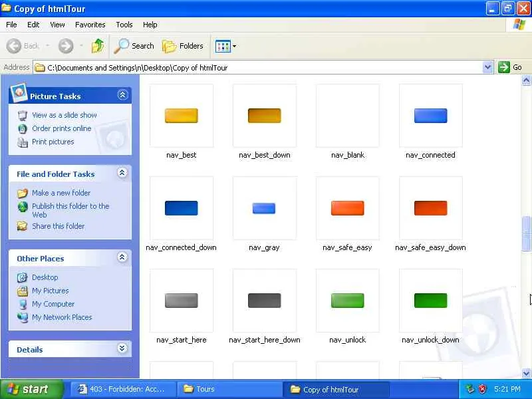The image size is (532, 399).
Task: Select the nav_unlock thumbnail
Action: (347, 301)
